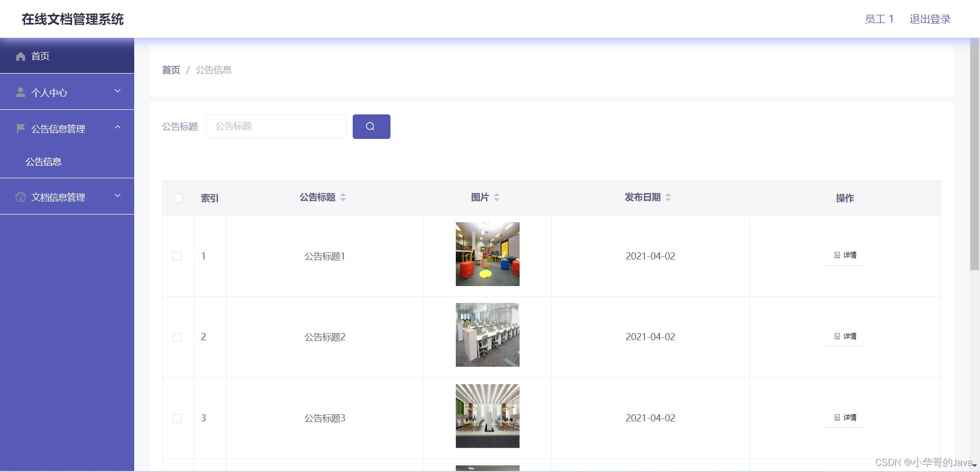
Task: Open 首页 in the sidebar
Action: (67, 56)
